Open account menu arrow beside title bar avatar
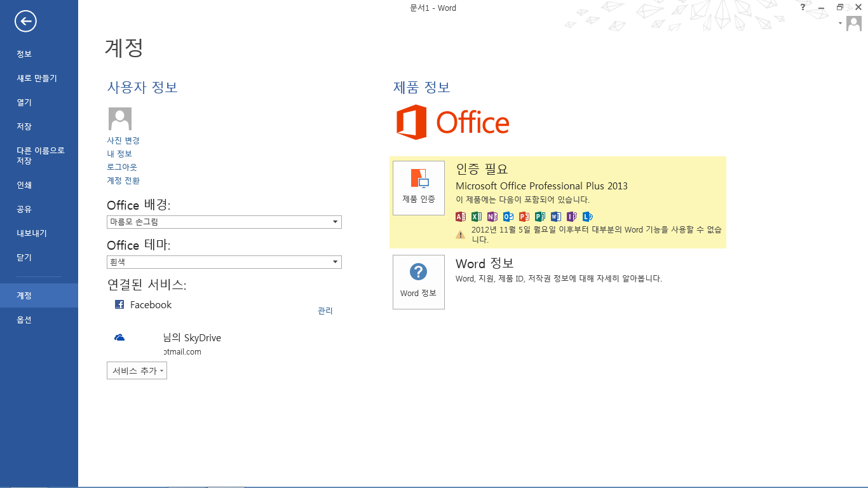Viewport: 868px width, 488px height. click(840, 23)
